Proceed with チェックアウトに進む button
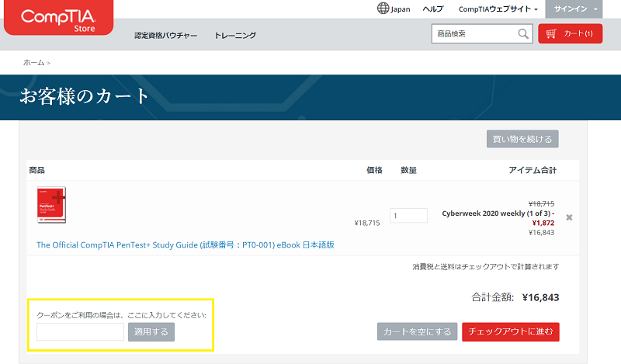621x364 pixels. [x=511, y=331]
